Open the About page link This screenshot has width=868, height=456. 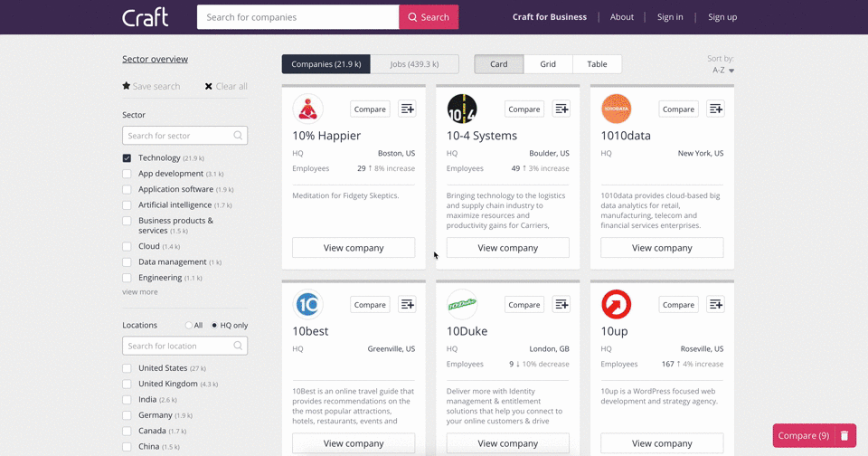(622, 17)
